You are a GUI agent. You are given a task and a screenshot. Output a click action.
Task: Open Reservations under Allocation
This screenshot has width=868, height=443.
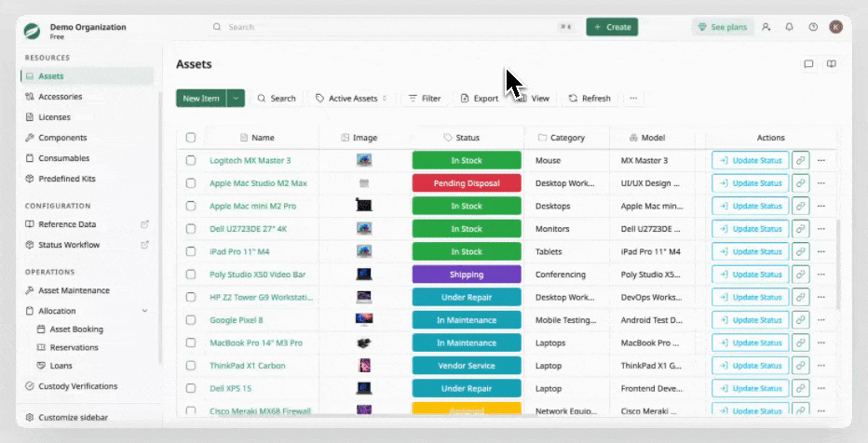tap(75, 347)
